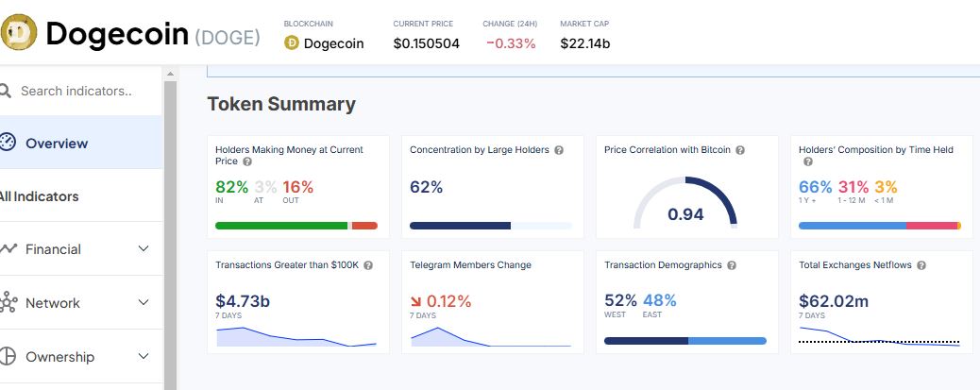Open help for Transactions Greater than $100K
Viewport: 980px width, 390px height.
click(368, 265)
